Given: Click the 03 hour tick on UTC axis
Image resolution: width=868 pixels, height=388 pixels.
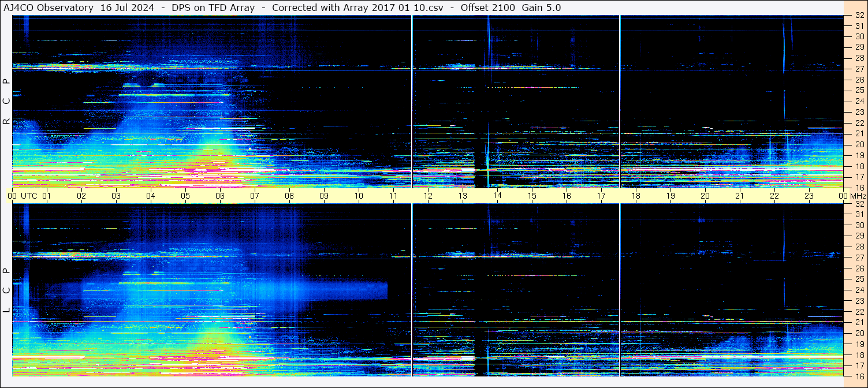Looking at the screenshot, I should click(116, 196).
